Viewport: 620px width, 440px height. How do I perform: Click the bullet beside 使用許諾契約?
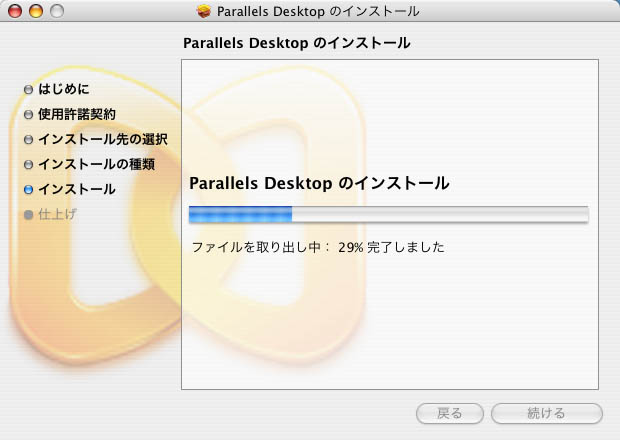tap(29, 114)
